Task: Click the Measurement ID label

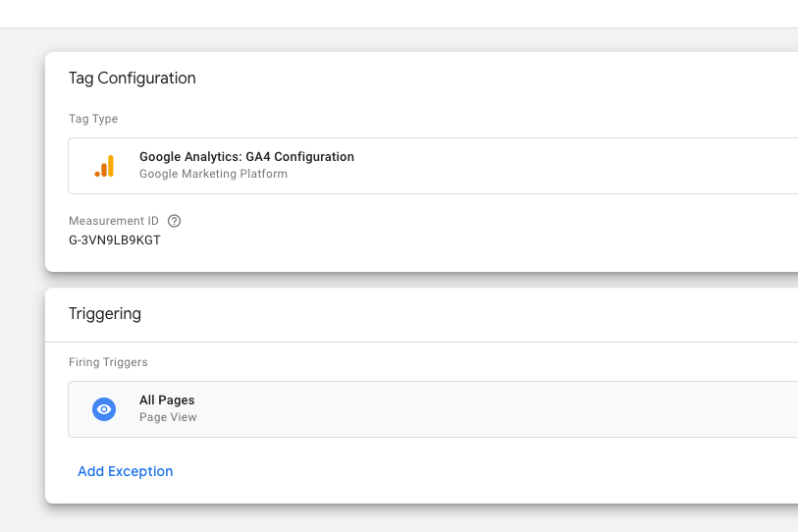Action: pos(114,221)
